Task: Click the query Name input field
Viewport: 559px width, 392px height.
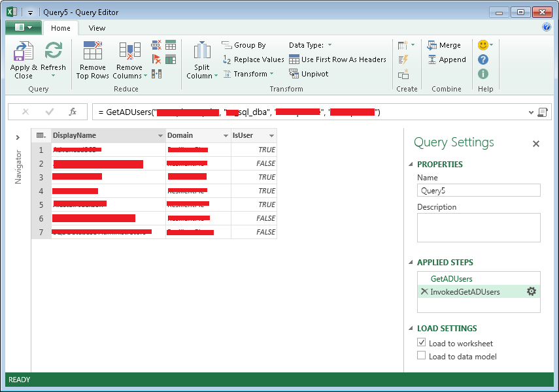Action: click(479, 190)
